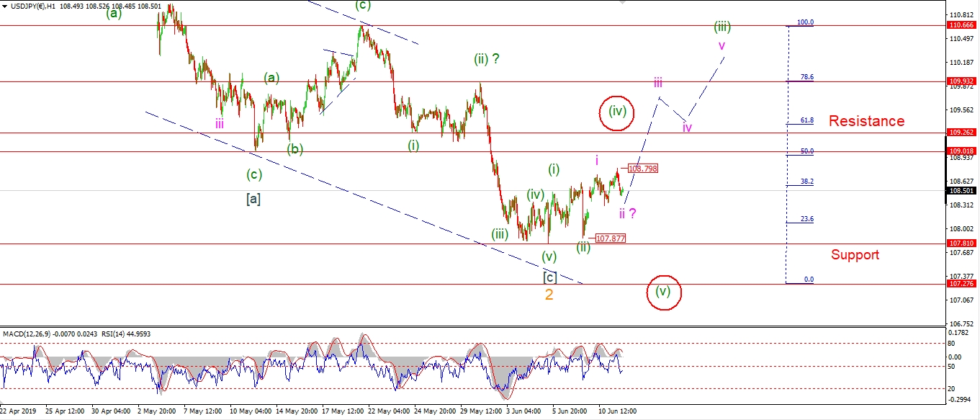Click the 3 Jun 04:00 time axis marker
980x420 pixels.
click(x=523, y=412)
